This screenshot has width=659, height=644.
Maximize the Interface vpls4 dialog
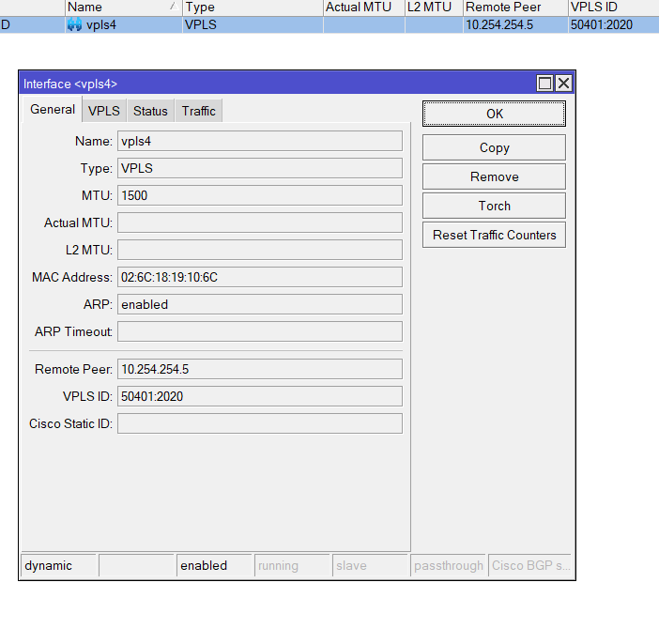click(544, 84)
